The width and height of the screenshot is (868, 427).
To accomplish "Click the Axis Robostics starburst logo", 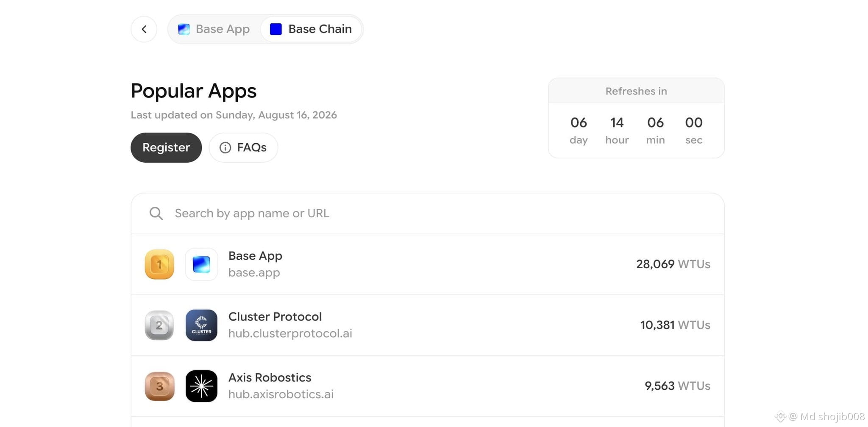I will click(201, 386).
